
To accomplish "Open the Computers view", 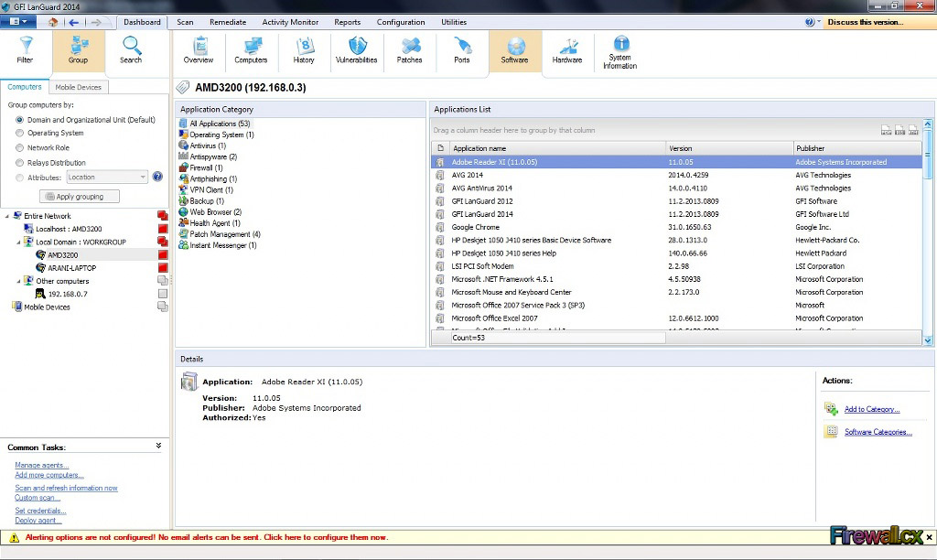I will pyautogui.click(x=251, y=50).
